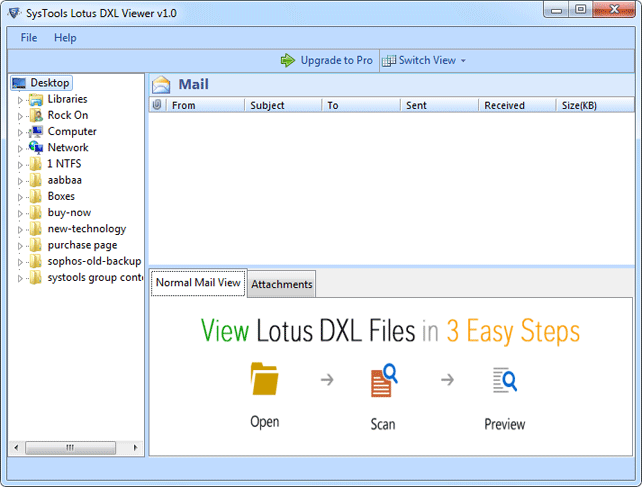Expand the Computer tree node
Screen dimensions: 642x487
click(x=20, y=132)
